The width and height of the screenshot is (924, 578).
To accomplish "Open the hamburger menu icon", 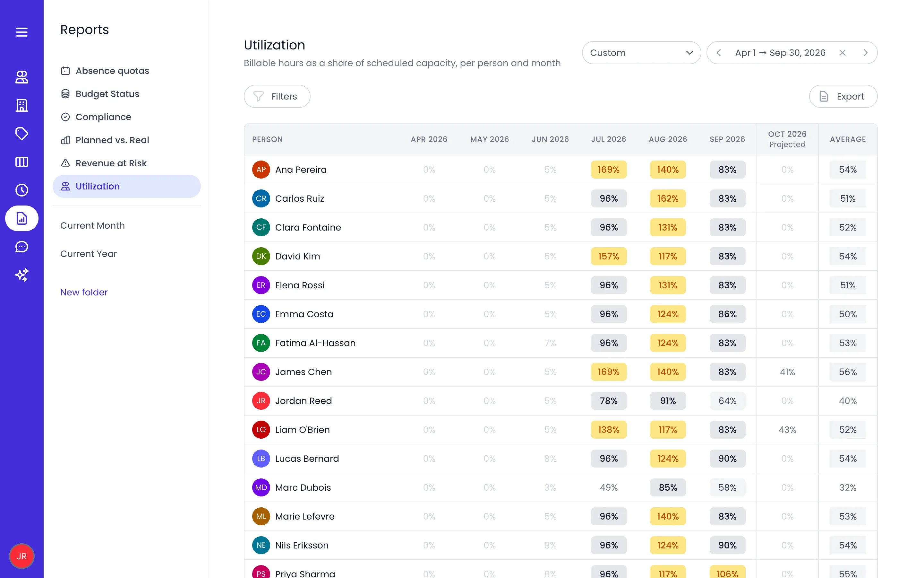I will [22, 32].
